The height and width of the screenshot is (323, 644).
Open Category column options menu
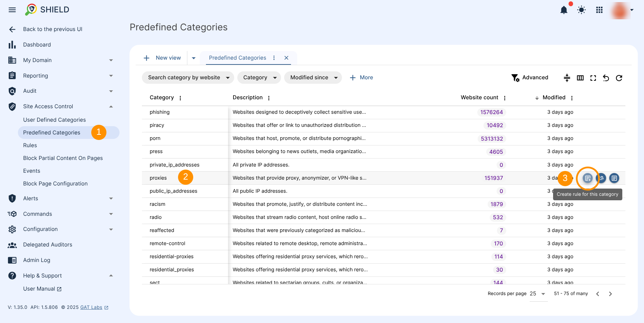[180, 98]
